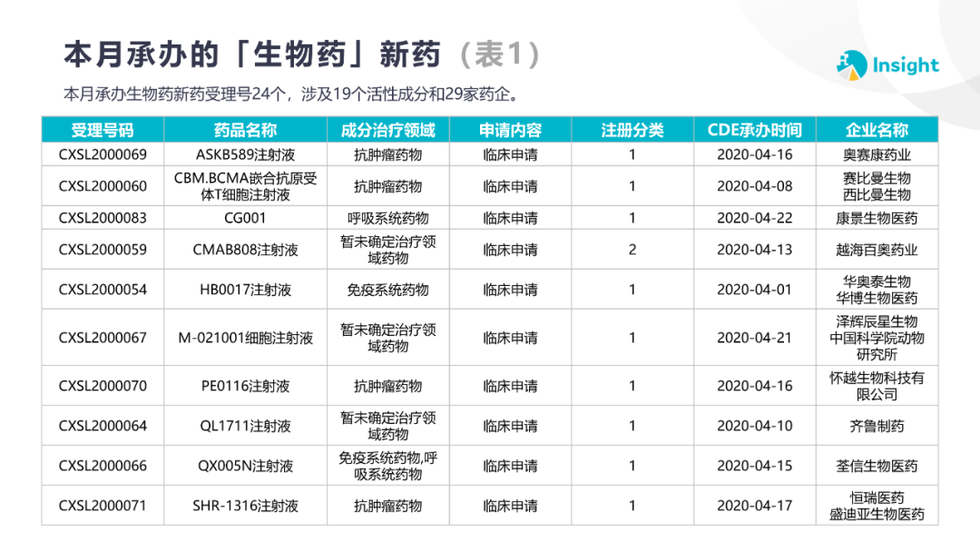Click date 2020-04-08

754,186
